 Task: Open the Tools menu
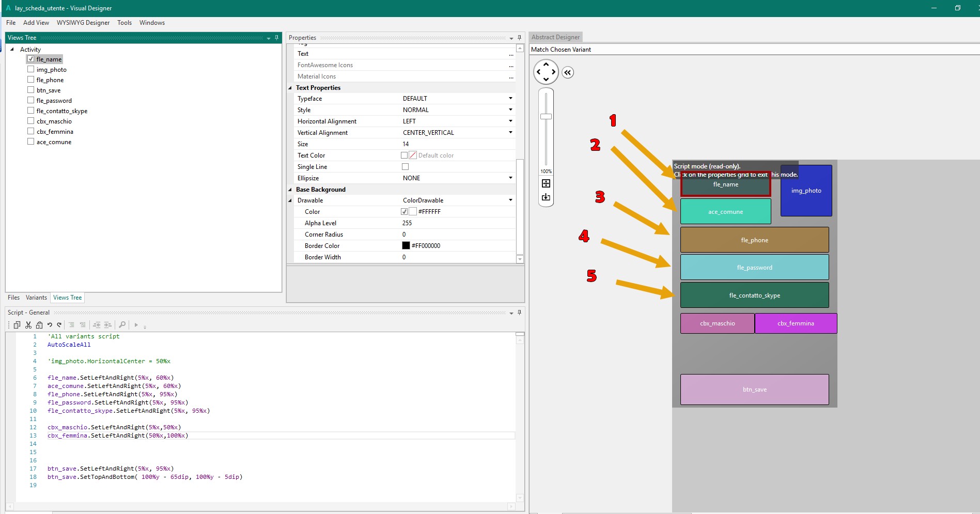124,23
